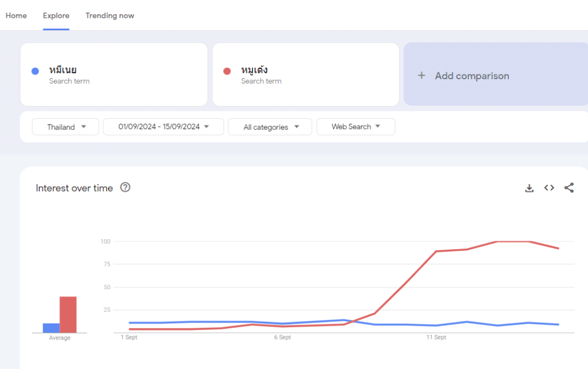Viewport: 588px width, 369px height.
Task: Open the Interest over time help icon
Action: [x=125, y=188]
